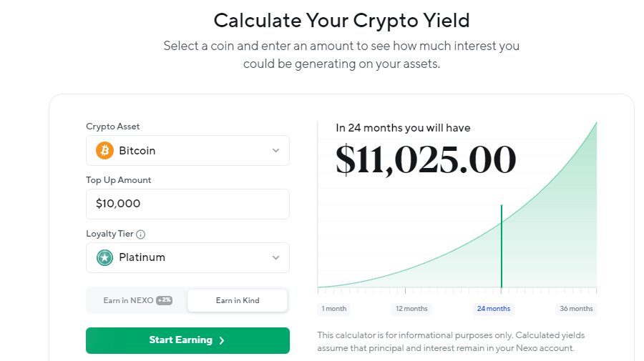
Task: Click the orange Bitcoin coin icon
Action: coord(105,151)
